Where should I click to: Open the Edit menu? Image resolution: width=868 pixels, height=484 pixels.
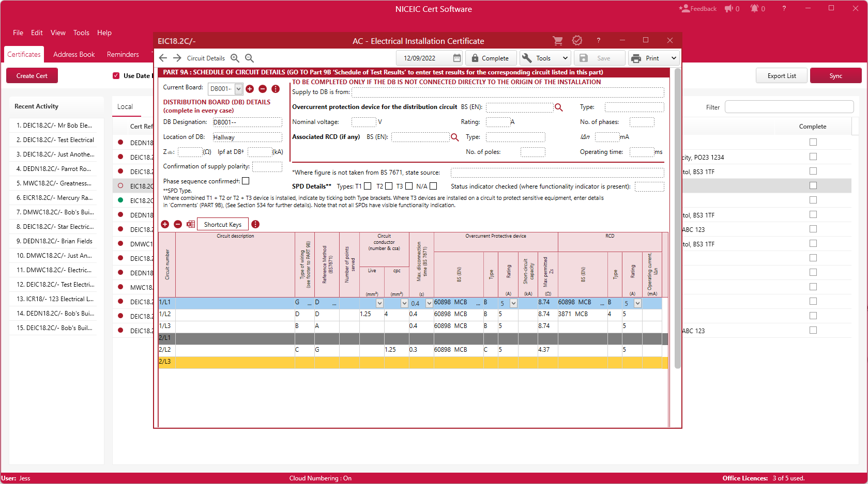point(37,33)
